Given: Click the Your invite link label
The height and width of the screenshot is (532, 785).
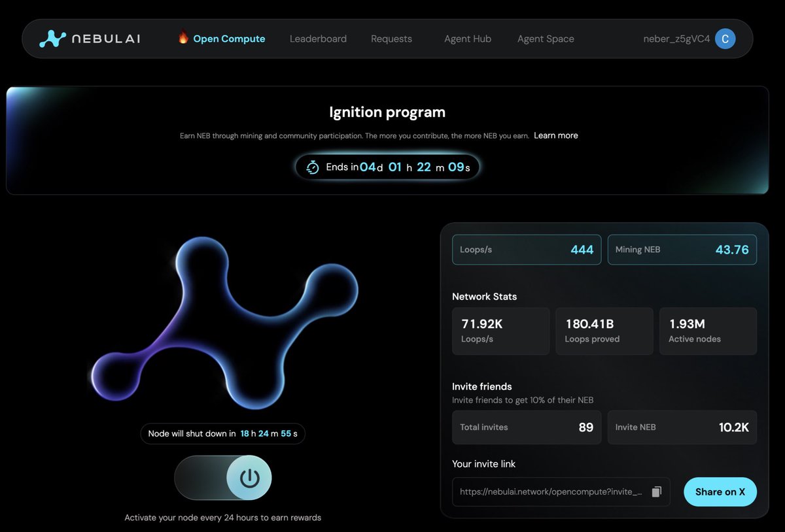Looking at the screenshot, I should 484,464.
